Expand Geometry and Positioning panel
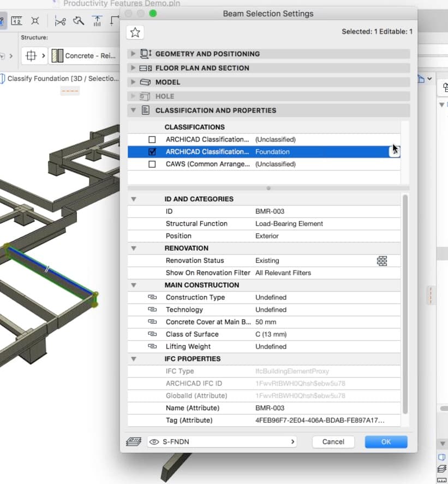448x484 pixels. click(x=133, y=54)
